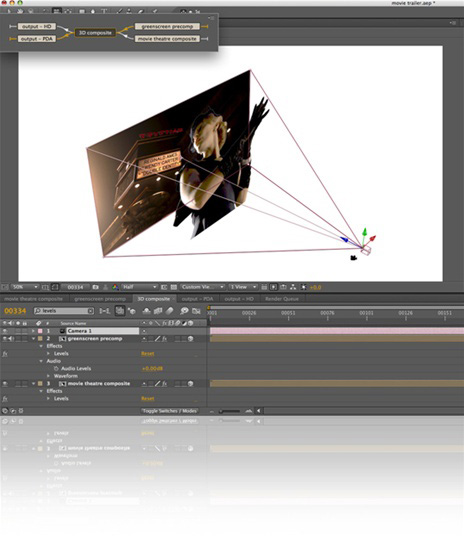Select the Type tool in the toolbar
This screenshot has width=464, height=539.
[104, 11]
